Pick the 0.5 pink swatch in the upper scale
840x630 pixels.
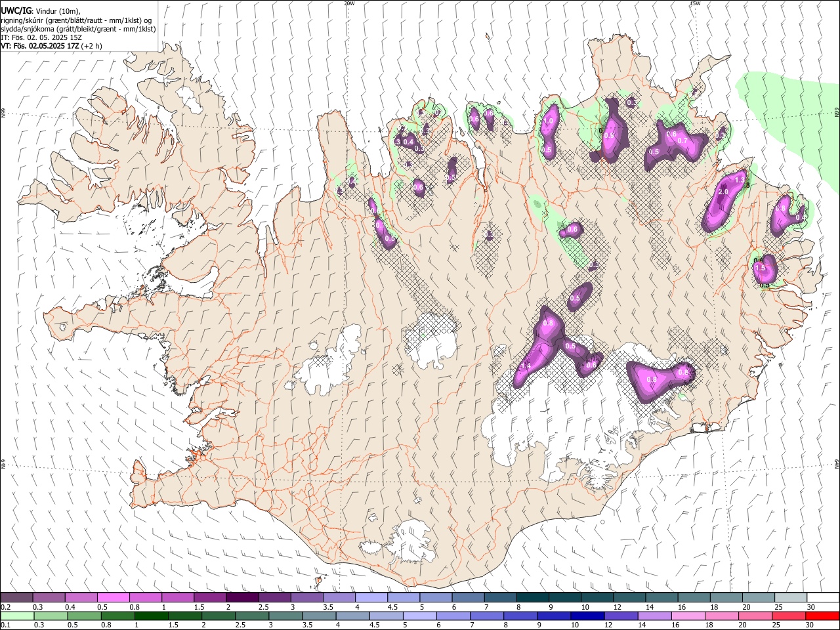click(113, 597)
